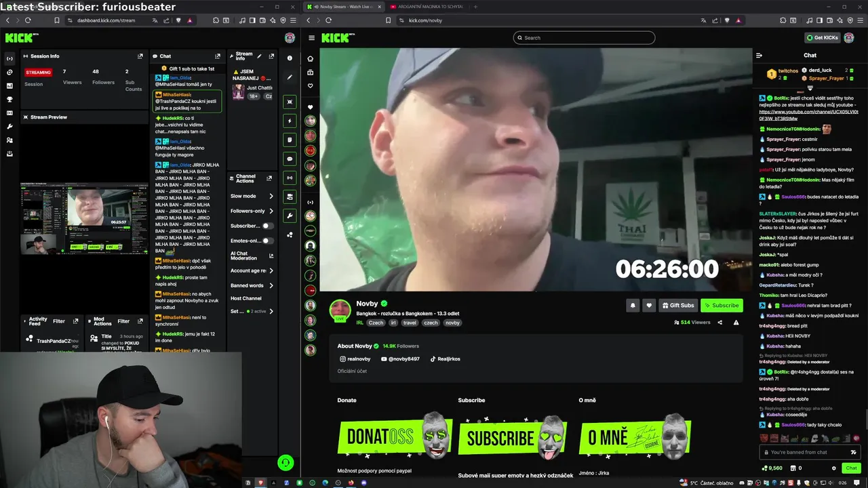The width and height of the screenshot is (868, 488).
Task: Click the taskbar clock showing 0:26
Action: [x=842, y=483]
